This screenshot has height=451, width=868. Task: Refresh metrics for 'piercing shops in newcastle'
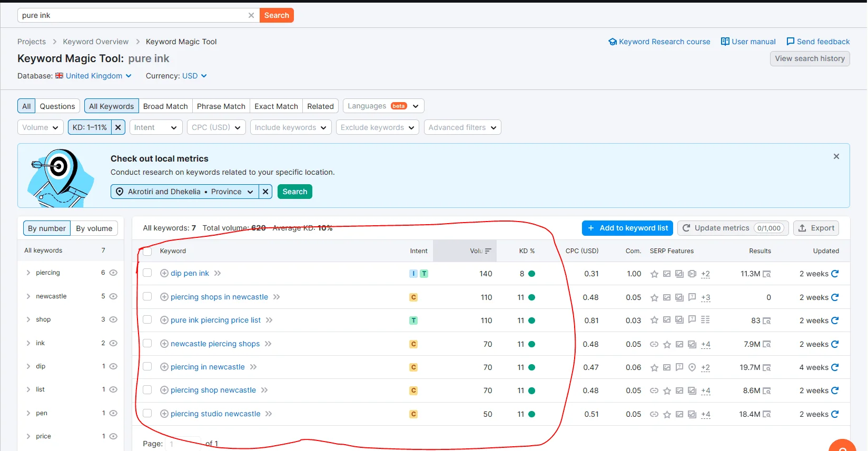coord(835,297)
